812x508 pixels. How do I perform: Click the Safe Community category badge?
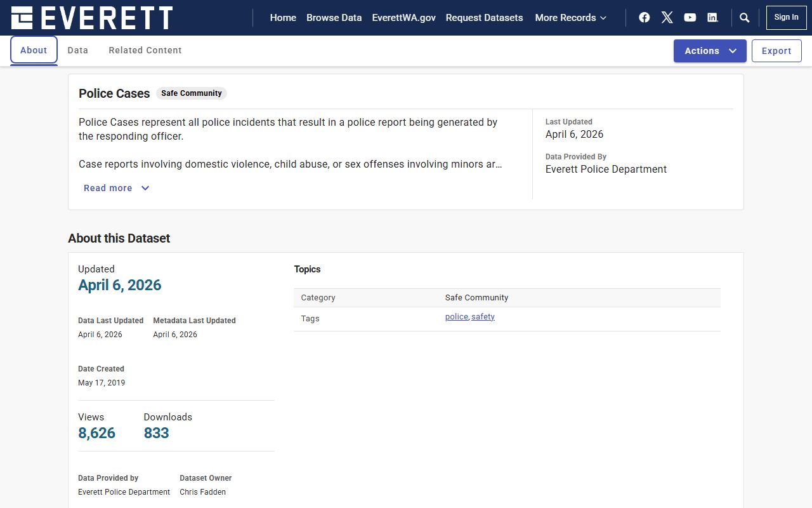click(192, 93)
